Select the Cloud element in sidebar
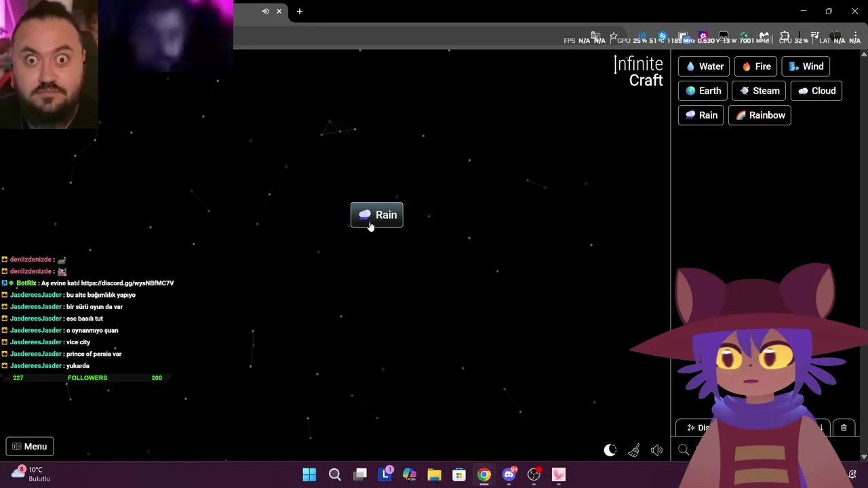The height and width of the screenshot is (488, 868). [x=816, y=91]
